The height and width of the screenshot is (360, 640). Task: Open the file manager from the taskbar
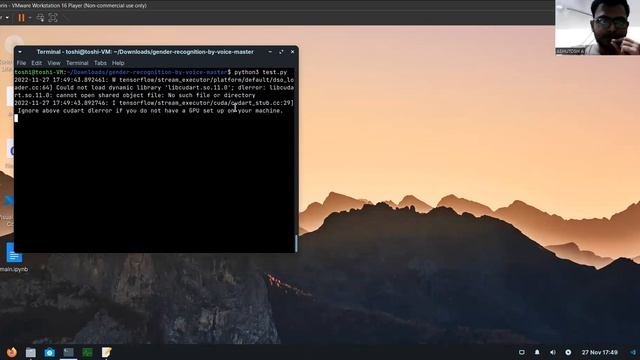click(x=31, y=352)
